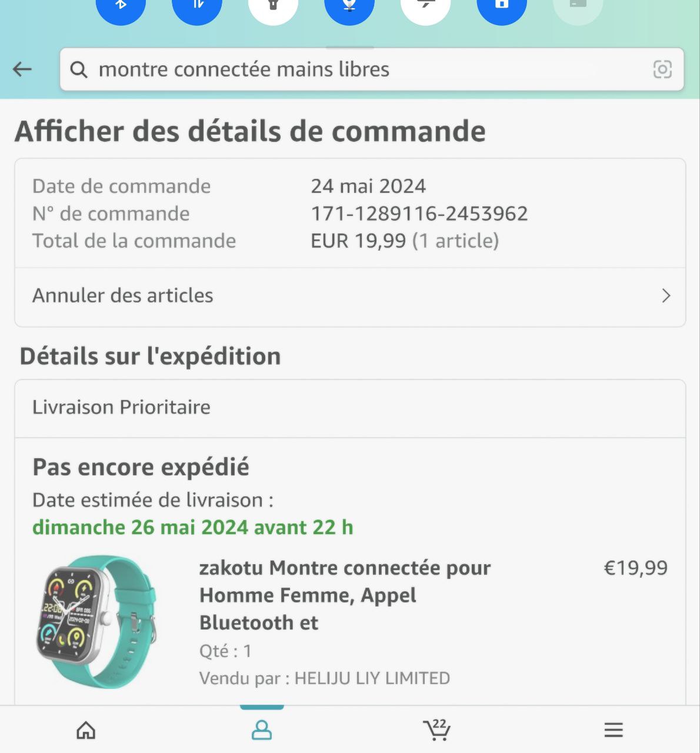This screenshot has width=700, height=753.
Task: Tap the magnifier icon in search bar
Action: click(79, 69)
